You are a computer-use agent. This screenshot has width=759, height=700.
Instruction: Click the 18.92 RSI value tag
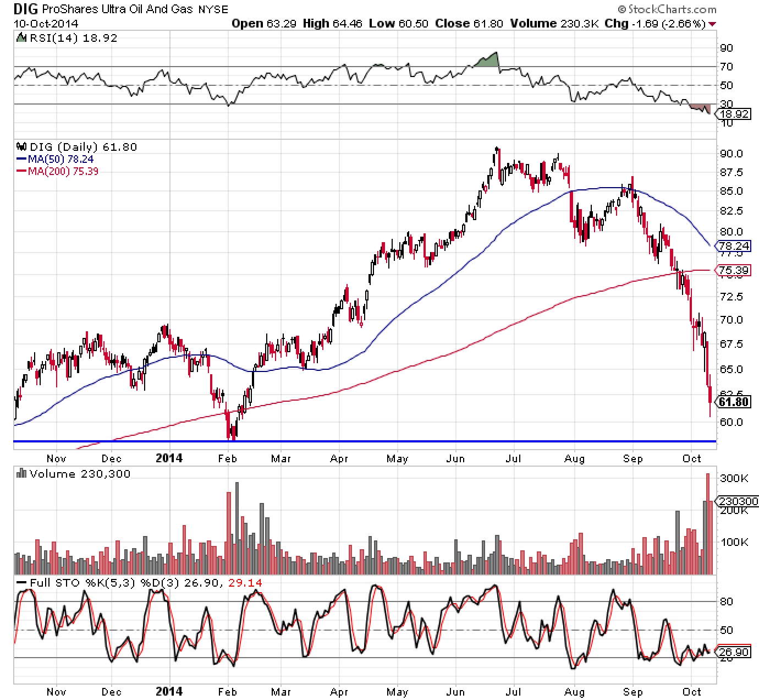(732, 113)
